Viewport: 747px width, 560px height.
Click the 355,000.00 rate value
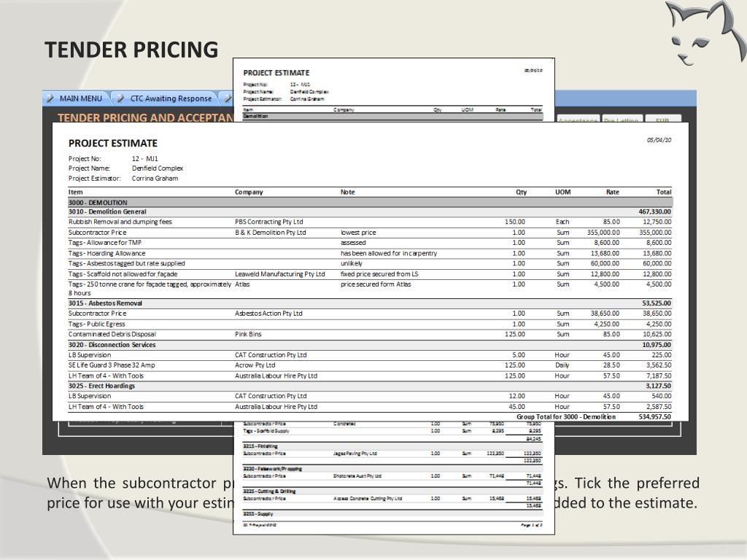click(x=603, y=233)
